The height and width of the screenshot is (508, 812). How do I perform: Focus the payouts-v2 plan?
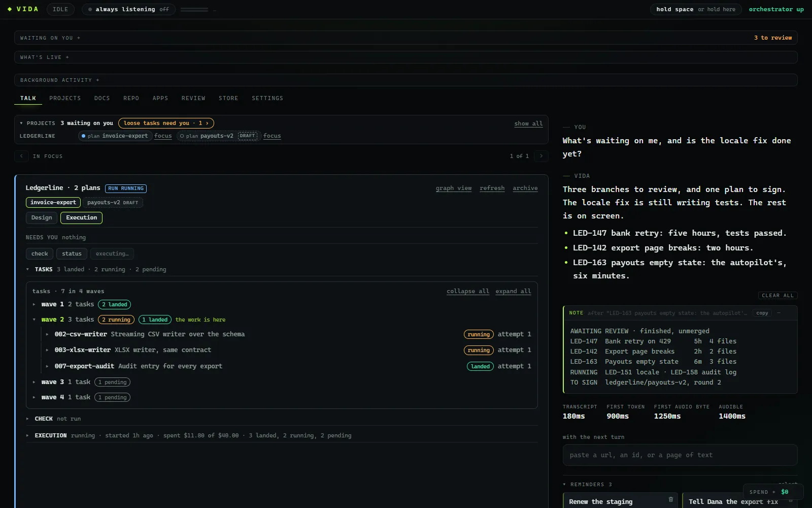click(x=272, y=136)
